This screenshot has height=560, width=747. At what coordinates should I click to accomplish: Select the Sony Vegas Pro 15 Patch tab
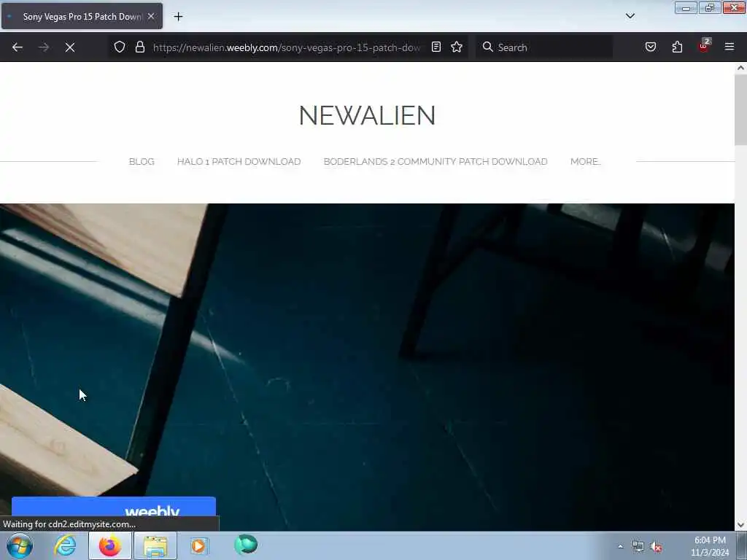pyautogui.click(x=82, y=16)
